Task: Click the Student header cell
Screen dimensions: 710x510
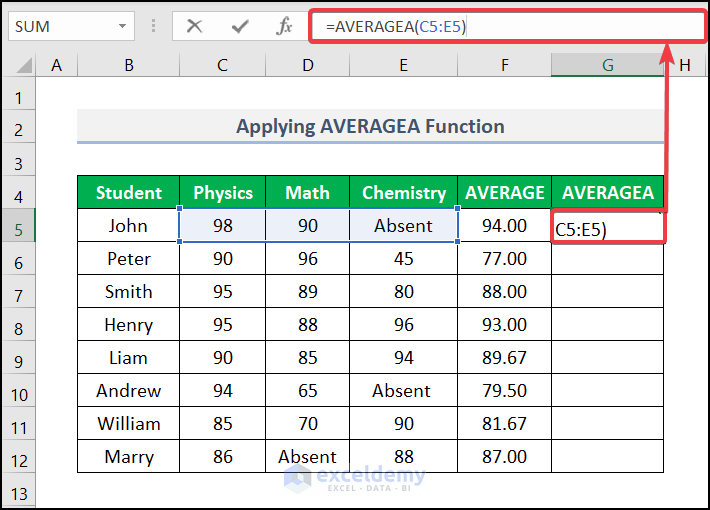Action: pos(129,192)
